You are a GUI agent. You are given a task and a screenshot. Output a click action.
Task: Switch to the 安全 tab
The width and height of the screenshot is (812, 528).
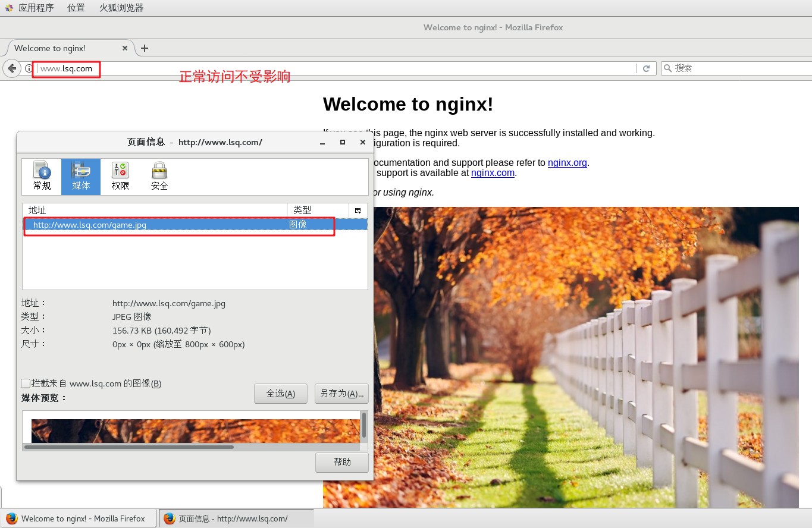point(159,177)
